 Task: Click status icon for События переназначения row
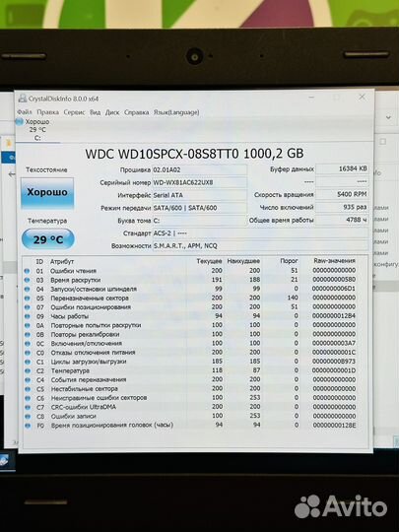click(28, 380)
